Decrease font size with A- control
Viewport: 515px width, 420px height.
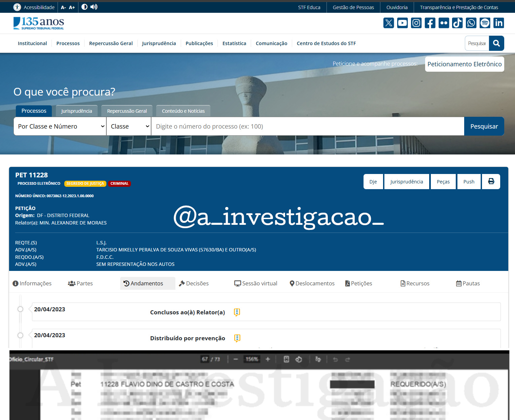coord(63,7)
